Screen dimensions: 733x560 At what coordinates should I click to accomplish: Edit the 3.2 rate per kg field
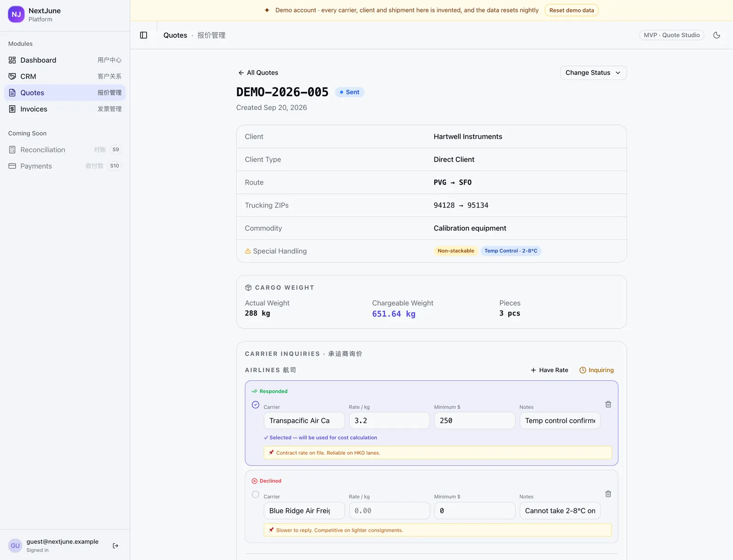[x=389, y=421]
